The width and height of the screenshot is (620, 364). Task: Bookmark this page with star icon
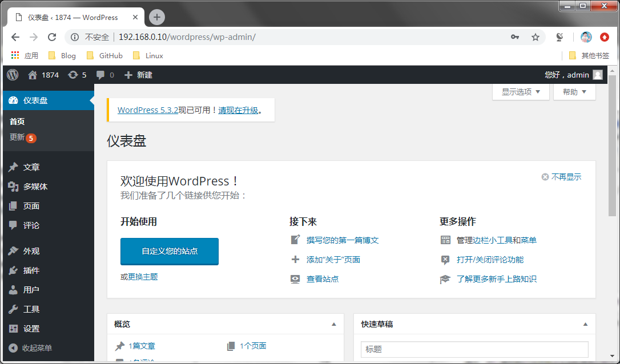tap(536, 37)
